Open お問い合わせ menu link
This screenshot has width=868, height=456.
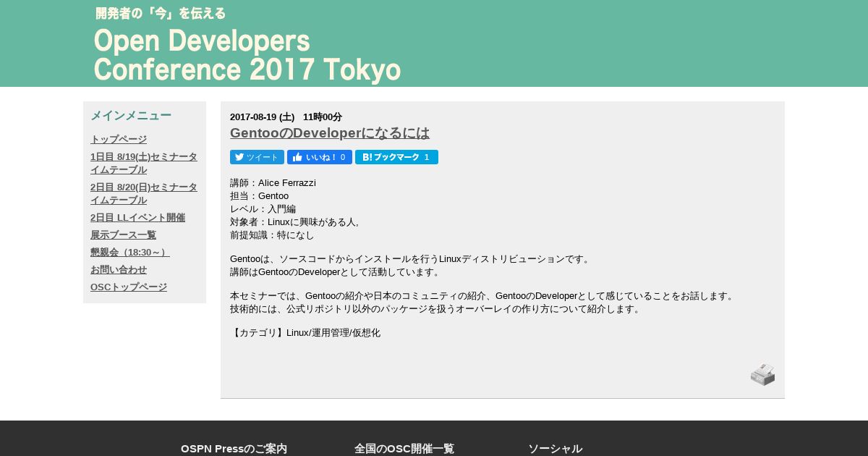[x=119, y=269]
